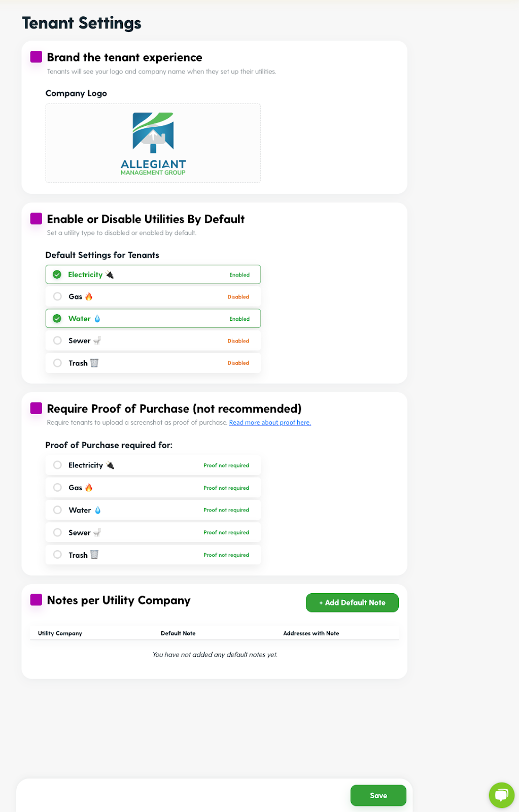This screenshot has height=812, width=519.
Task: Click the green checkmark on Water default setting
Action: pyautogui.click(x=57, y=319)
